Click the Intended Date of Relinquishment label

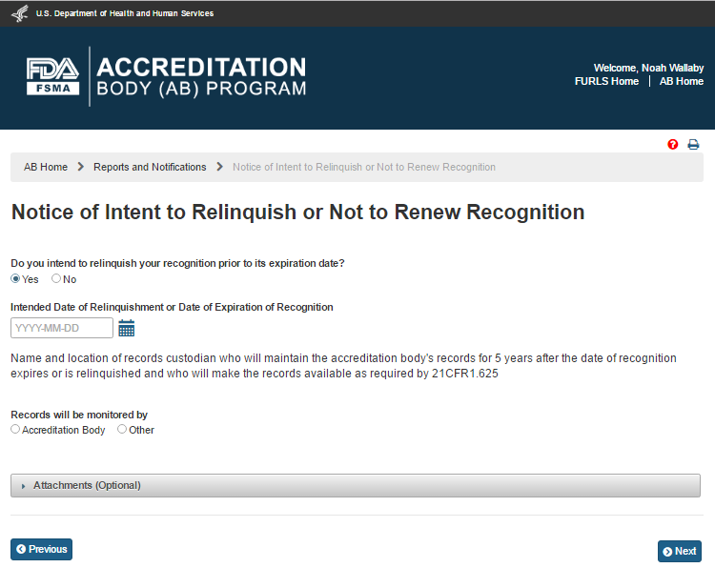172,307
